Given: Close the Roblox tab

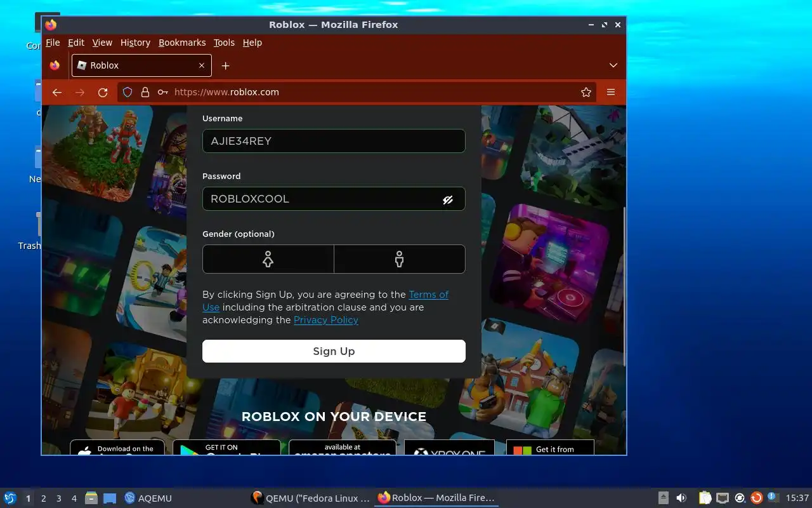Looking at the screenshot, I should tap(202, 65).
